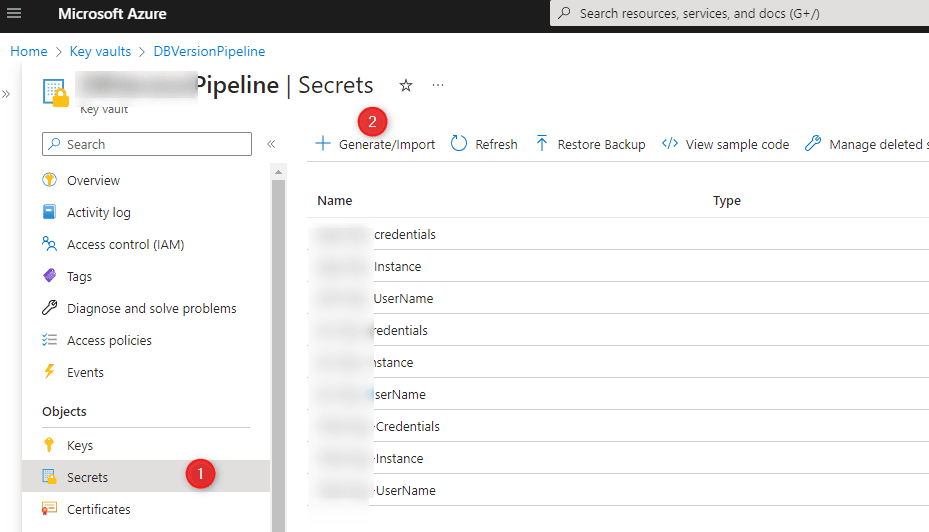The image size is (929, 532).
Task: Open the ellipsis more options menu
Action: point(438,85)
